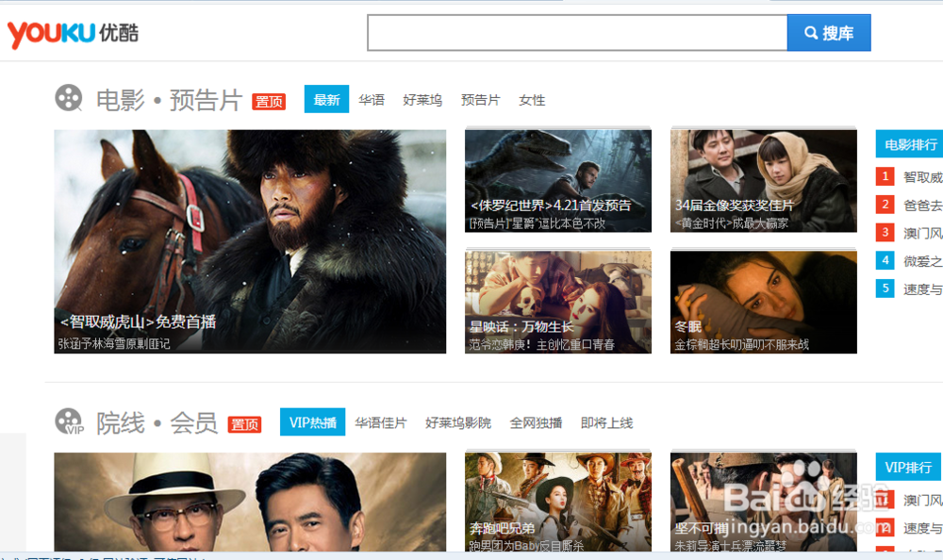Open the 侏罗纪世界 trailer thumbnail
Screen dimensions: 943x560
[x=558, y=180]
